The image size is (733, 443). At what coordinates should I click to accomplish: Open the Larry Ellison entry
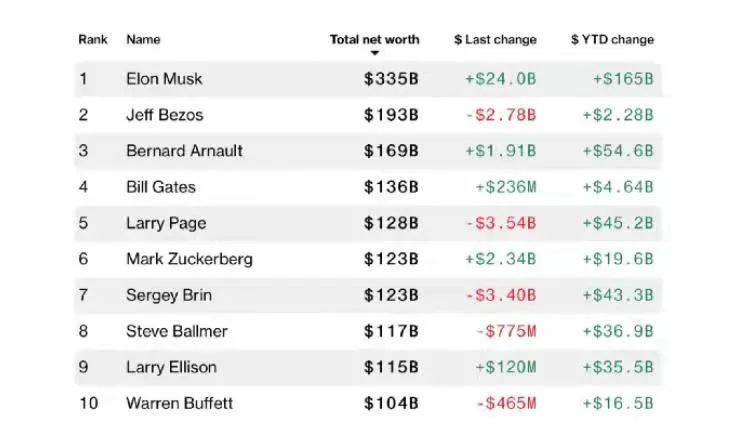coord(171,367)
